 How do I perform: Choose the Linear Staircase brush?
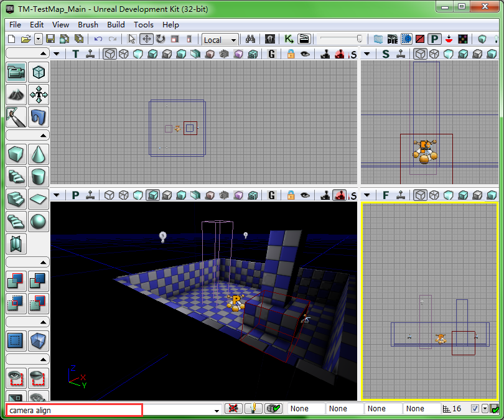click(16, 199)
